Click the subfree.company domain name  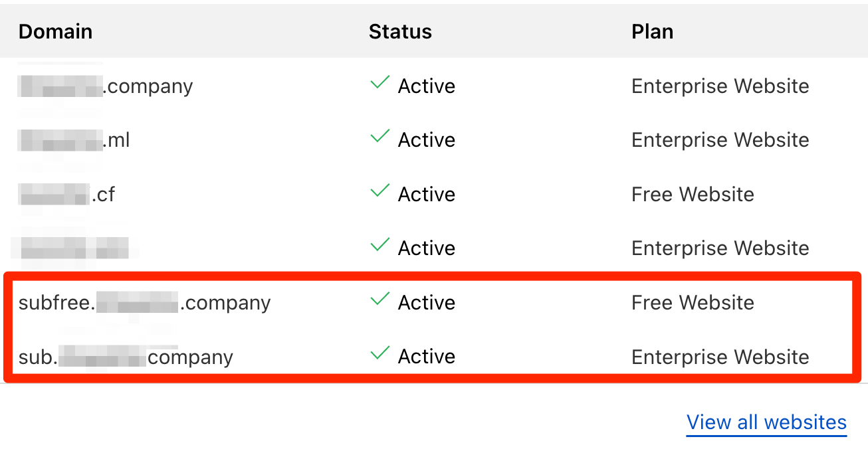click(144, 302)
